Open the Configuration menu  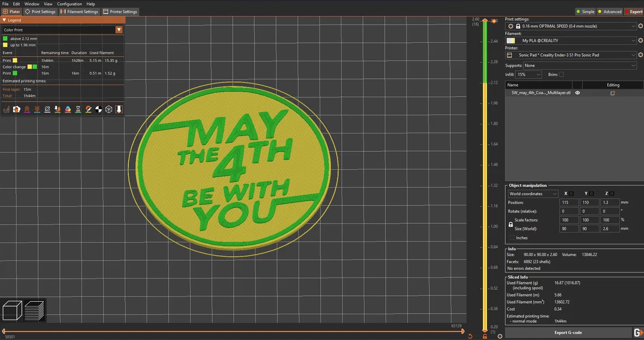tap(69, 4)
